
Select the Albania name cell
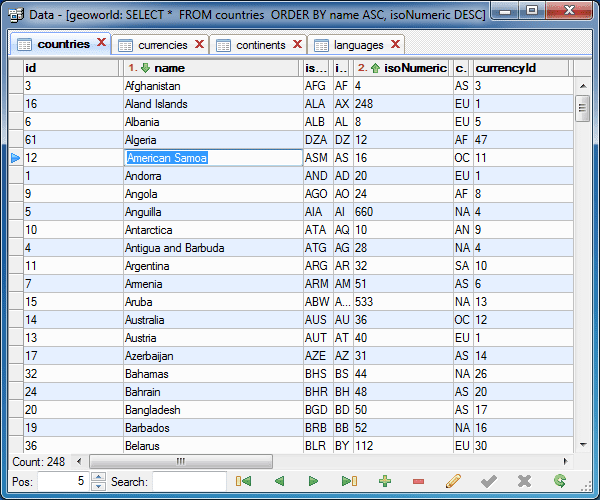coord(213,122)
